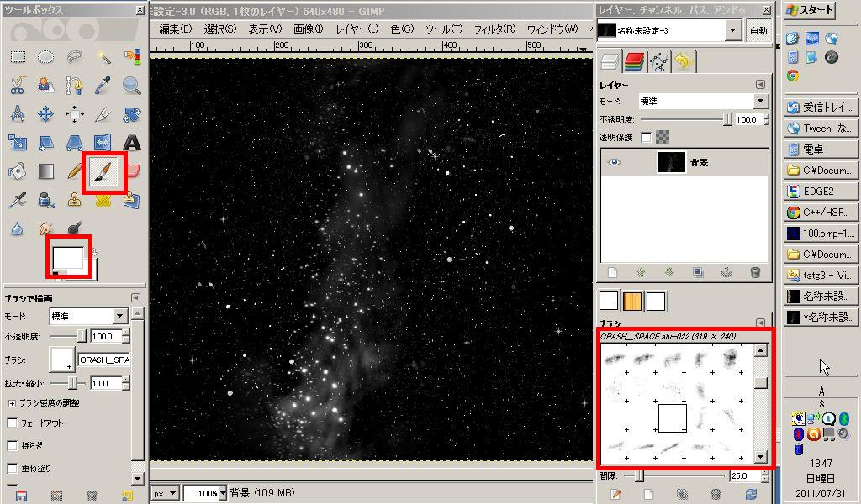Open the px unit dropdown in status bar
This screenshot has height=504, width=861.
coord(165,493)
